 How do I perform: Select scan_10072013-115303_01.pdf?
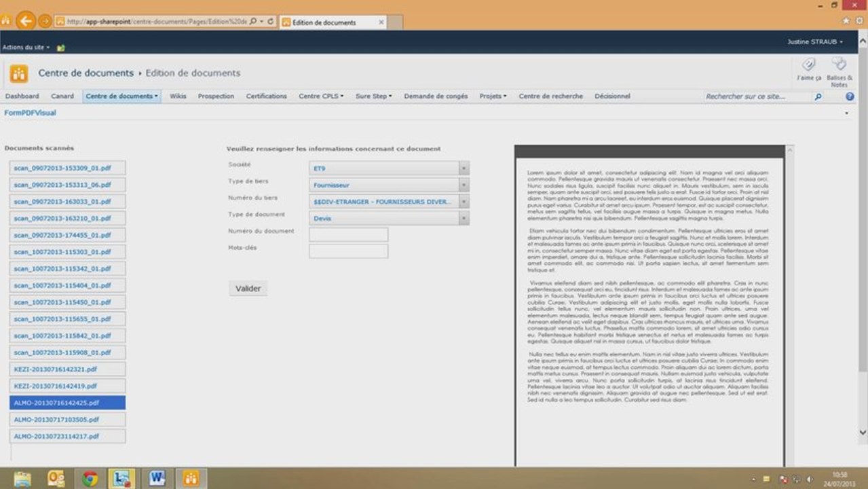click(67, 252)
